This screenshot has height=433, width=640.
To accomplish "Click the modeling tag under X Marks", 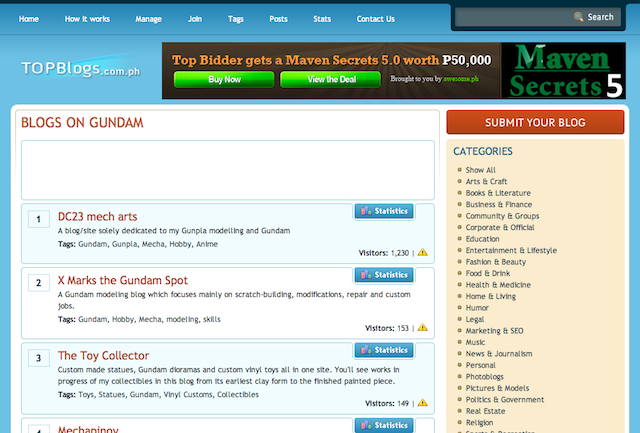I will pyautogui.click(x=182, y=319).
